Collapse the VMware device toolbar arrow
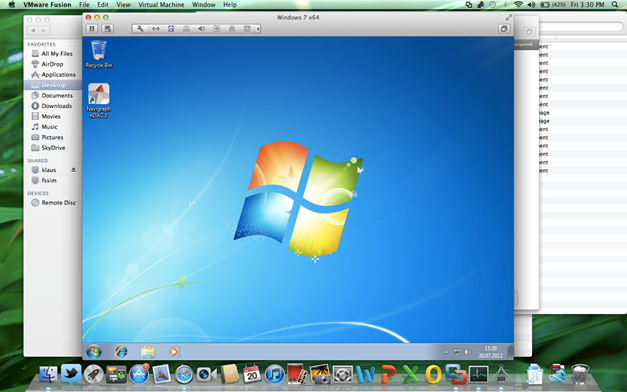Viewport: 627px width, 392px height. click(x=258, y=29)
